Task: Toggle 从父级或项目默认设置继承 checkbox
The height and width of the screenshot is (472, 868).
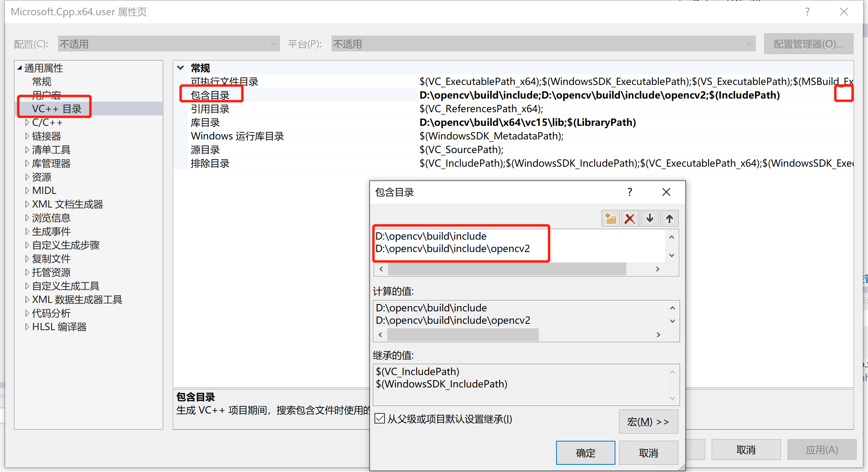Action: coord(379,419)
